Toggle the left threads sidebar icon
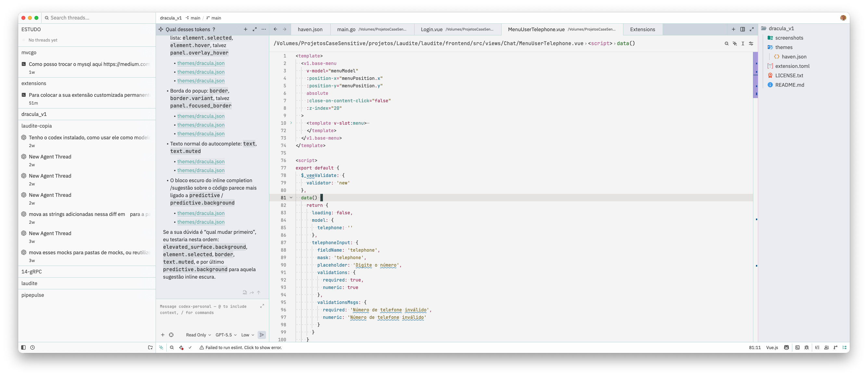Viewport: 868px width, 377px height. (23, 347)
